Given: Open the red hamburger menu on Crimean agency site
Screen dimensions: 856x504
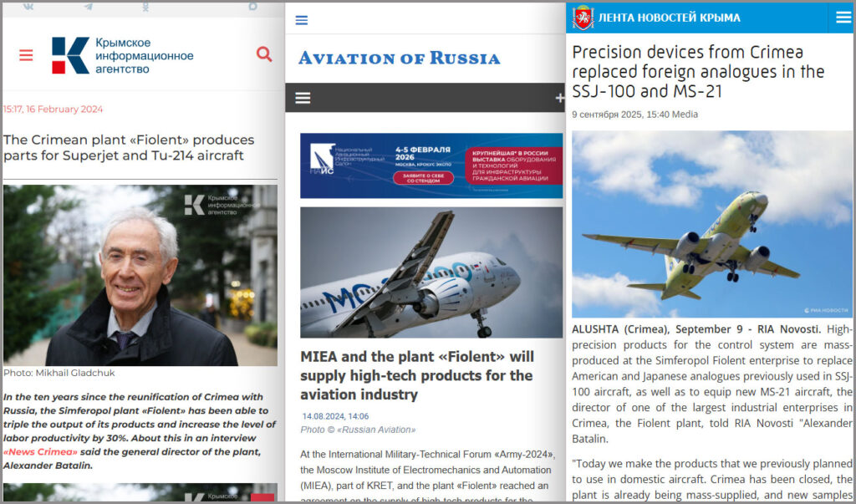Looking at the screenshot, I should 26,54.
